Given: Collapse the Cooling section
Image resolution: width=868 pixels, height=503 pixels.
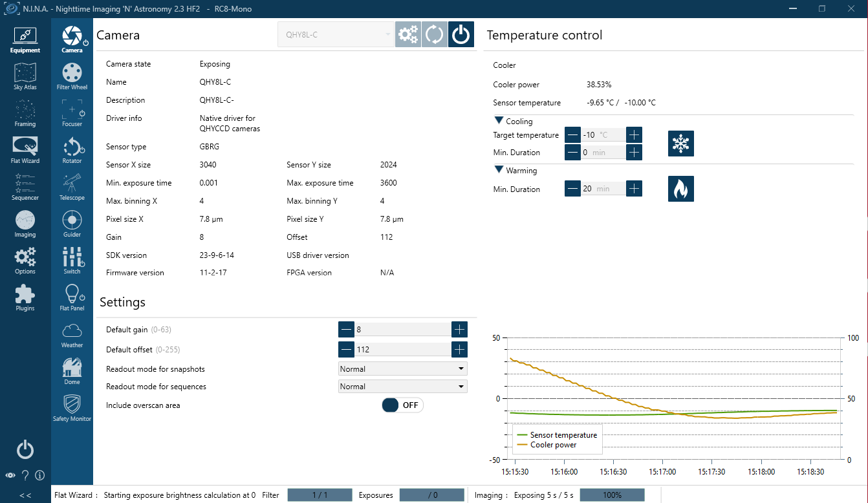Looking at the screenshot, I should tap(499, 121).
